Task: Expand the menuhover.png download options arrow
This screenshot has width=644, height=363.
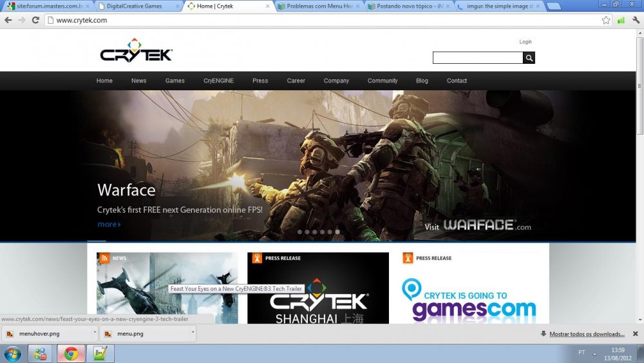Action: coord(95,334)
